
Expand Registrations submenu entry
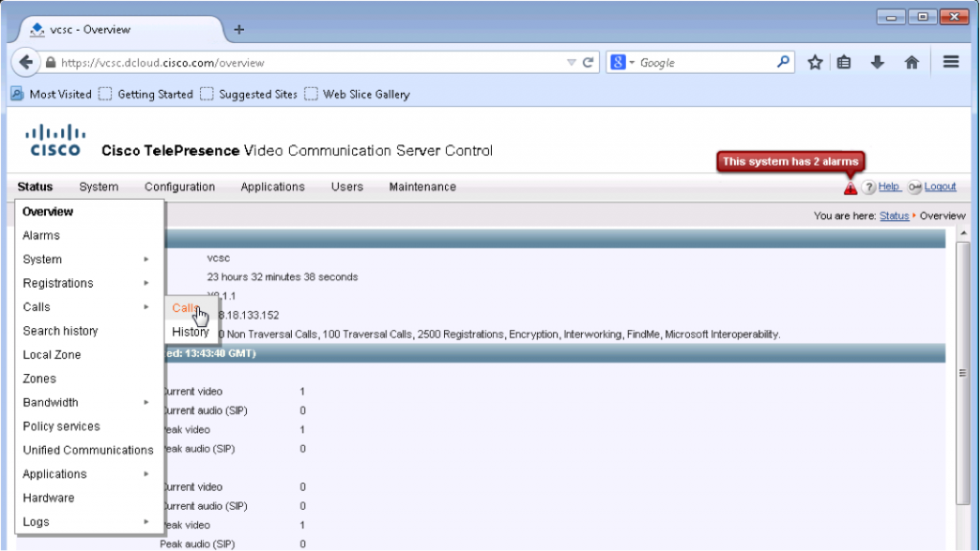(89, 283)
